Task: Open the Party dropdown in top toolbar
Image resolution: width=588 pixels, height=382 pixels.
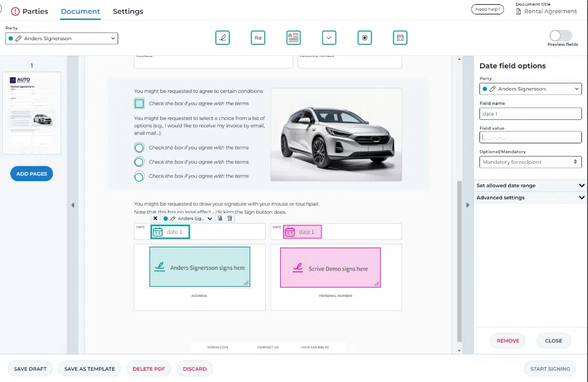Action: point(61,38)
